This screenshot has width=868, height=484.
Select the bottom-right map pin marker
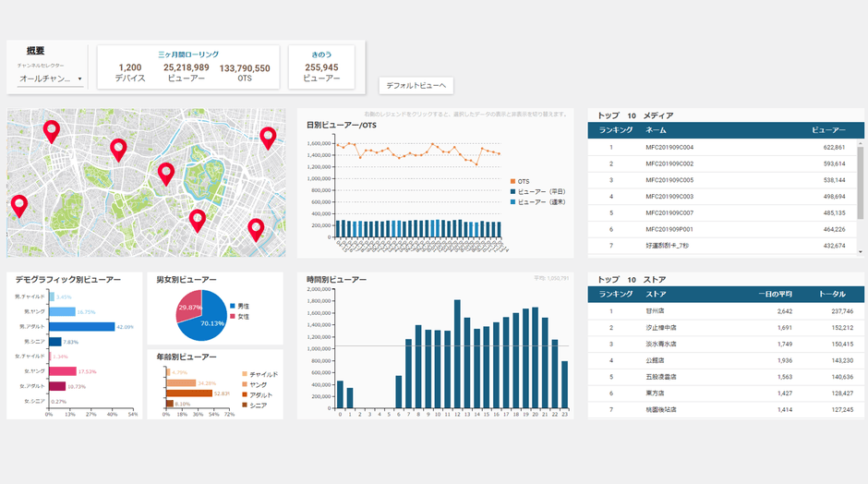(256, 228)
